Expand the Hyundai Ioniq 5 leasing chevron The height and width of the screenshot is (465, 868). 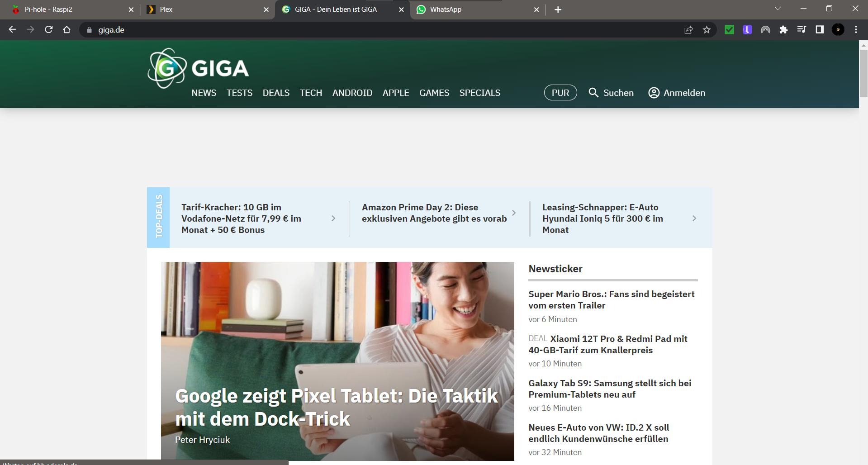coord(694,218)
